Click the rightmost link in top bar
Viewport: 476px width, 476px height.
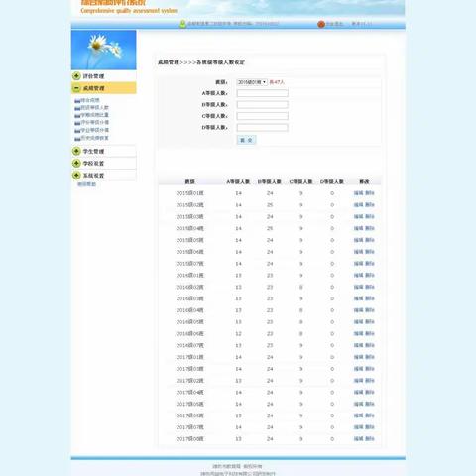(x=362, y=24)
